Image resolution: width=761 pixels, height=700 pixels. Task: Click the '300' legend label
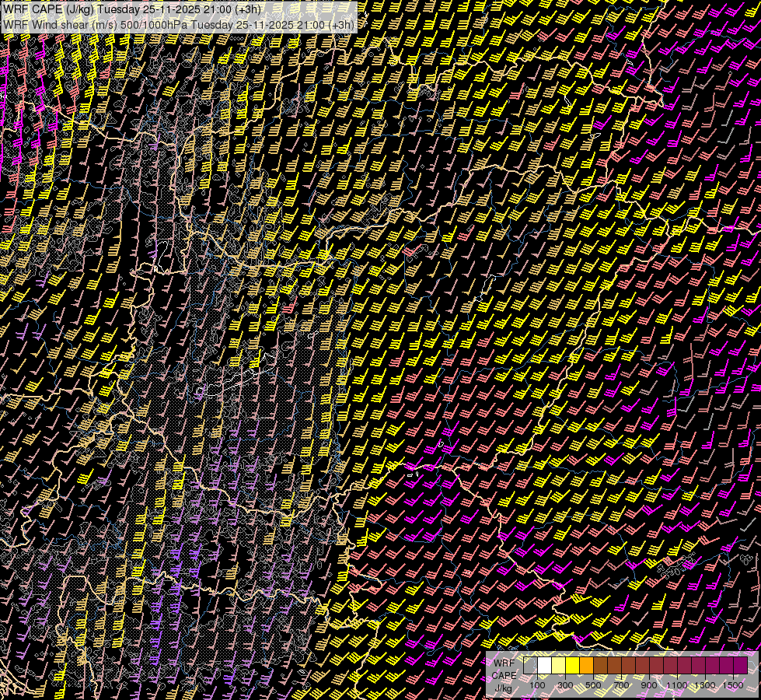point(565,685)
